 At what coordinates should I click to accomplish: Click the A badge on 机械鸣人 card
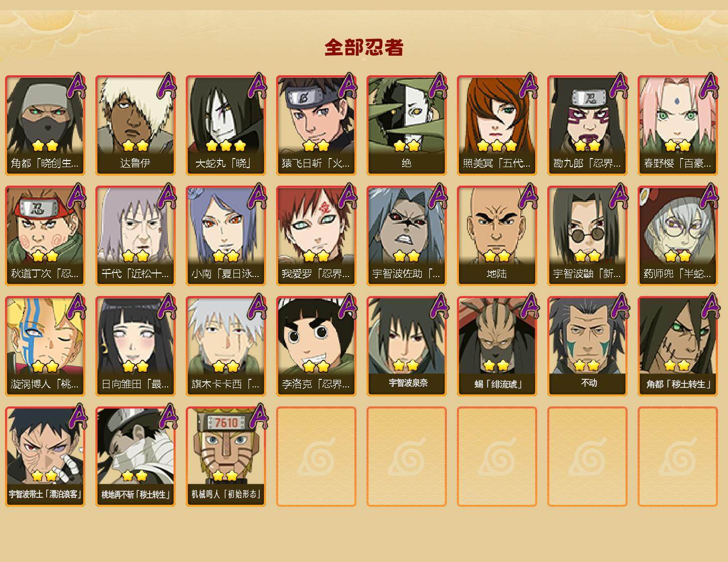click(257, 417)
